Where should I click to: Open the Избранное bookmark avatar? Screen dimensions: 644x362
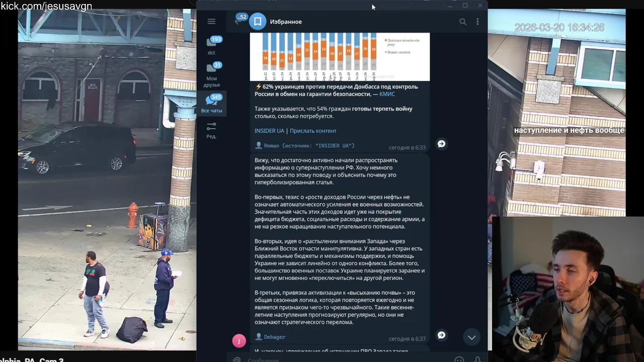click(258, 22)
